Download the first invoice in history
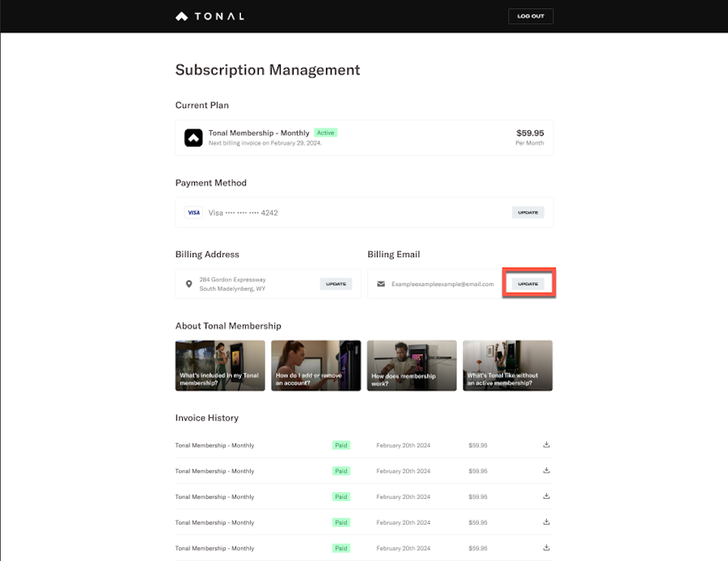The width and height of the screenshot is (728, 561). (547, 445)
